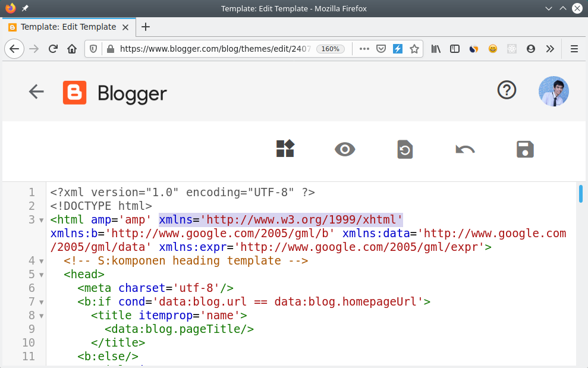The image size is (588, 368).
Task: Toggle the bookmark star for this page
Action: [x=414, y=49]
